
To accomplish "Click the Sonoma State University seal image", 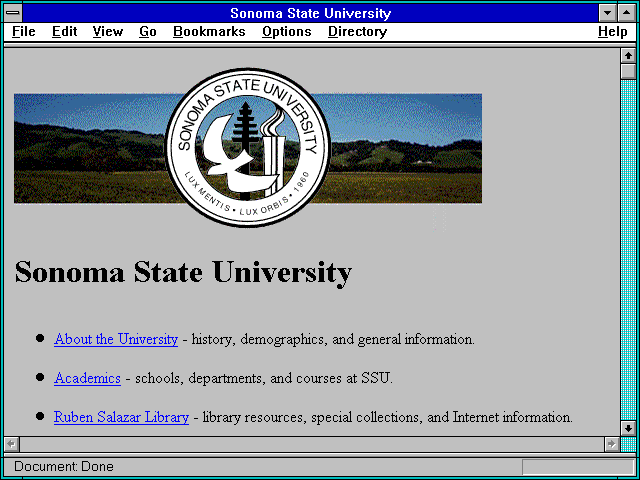I will tap(248, 148).
